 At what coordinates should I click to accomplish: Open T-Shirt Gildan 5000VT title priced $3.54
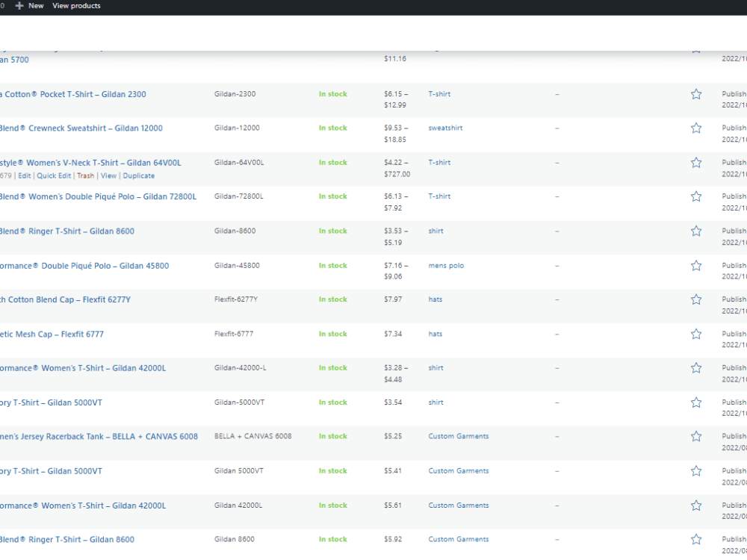[x=51, y=403]
